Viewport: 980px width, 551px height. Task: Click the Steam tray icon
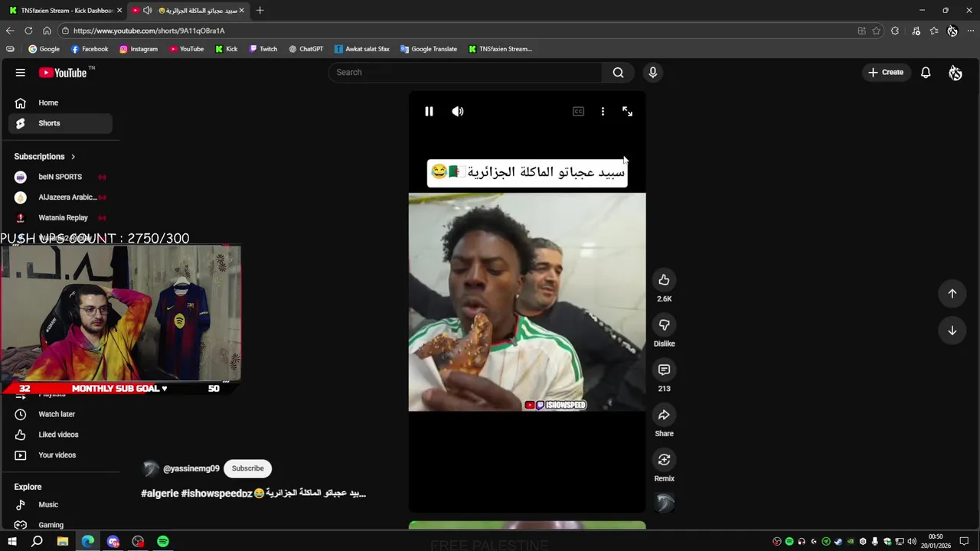(838, 542)
